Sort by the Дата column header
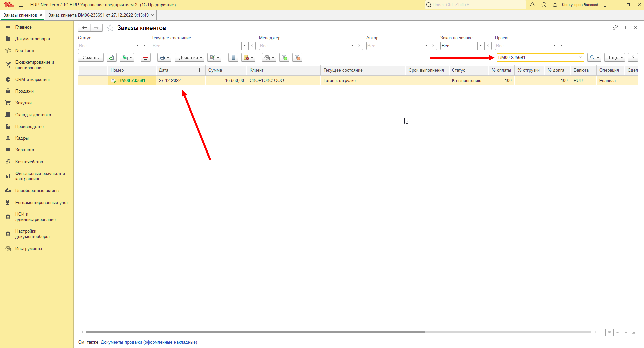Viewport: 644px width, 348px height. click(181, 70)
